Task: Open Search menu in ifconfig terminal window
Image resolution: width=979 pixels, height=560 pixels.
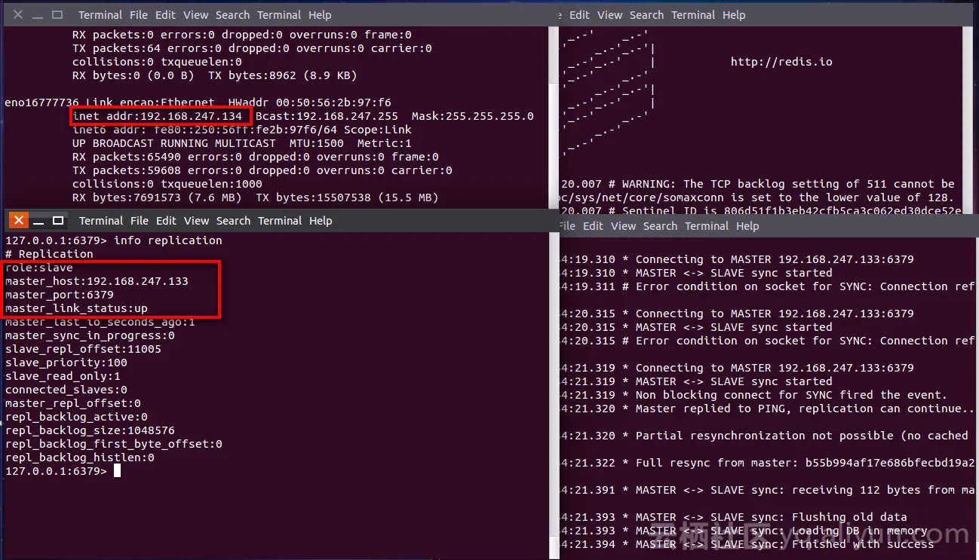Action: tap(232, 15)
